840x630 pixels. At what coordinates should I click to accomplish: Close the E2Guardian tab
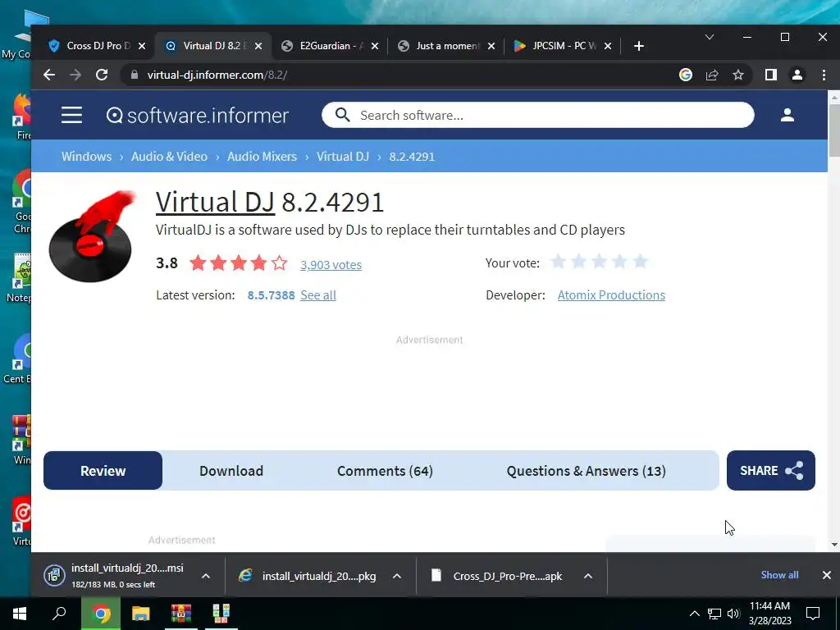coord(375,46)
